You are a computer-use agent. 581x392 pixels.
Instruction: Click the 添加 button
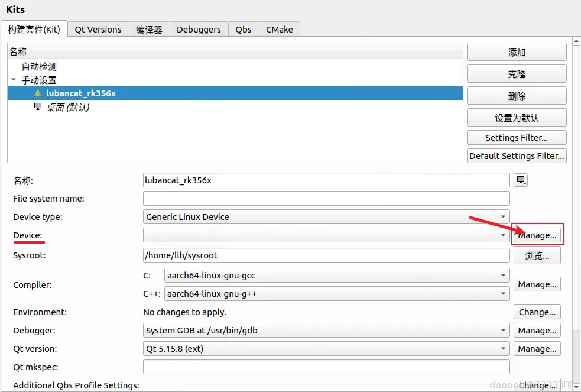coord(517,52)
